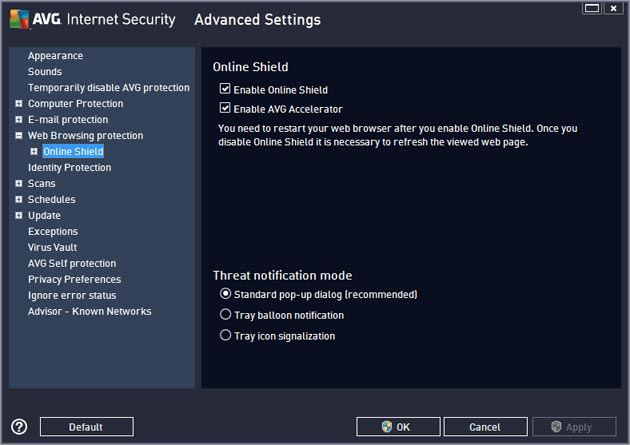The image size is (630, 445).
Task: Expand the Online Shield subtree
Action: pos(34,151)
